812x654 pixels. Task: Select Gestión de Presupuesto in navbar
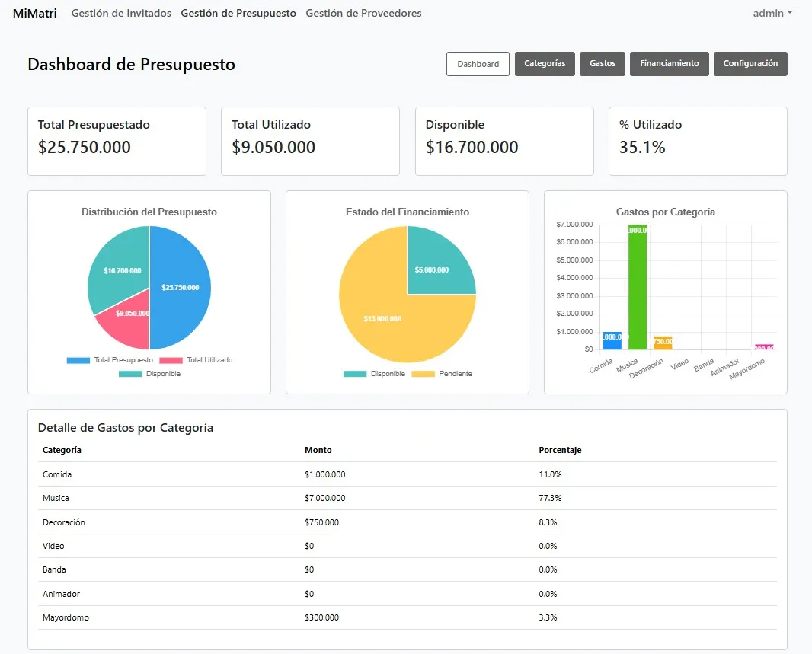pyautogui.click(x=238, y=13)
